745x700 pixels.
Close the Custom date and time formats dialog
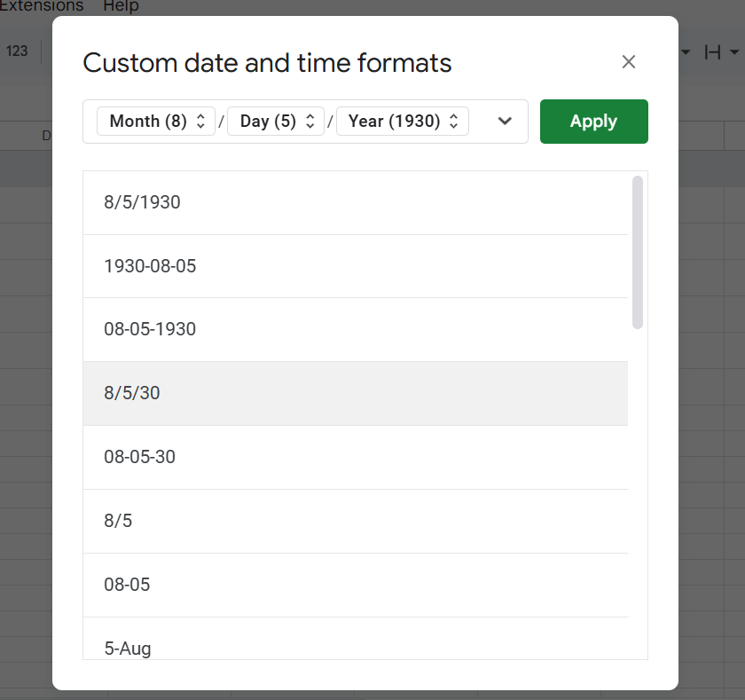pyautogui.click(x=628, y=62)
